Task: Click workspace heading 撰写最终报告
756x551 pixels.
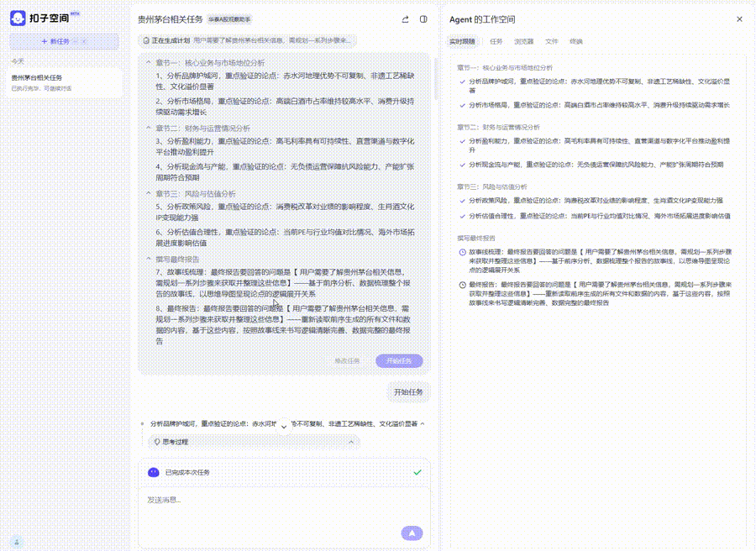Action: click(476, 239)
